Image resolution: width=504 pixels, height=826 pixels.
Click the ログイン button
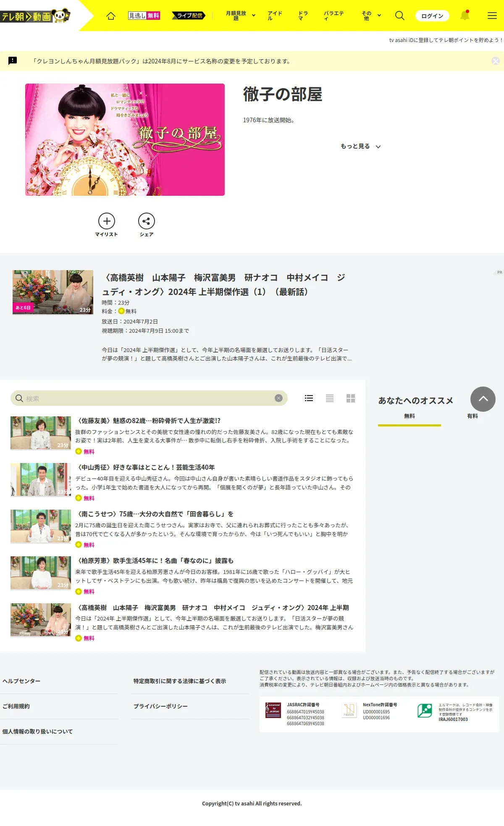(432, 16)
